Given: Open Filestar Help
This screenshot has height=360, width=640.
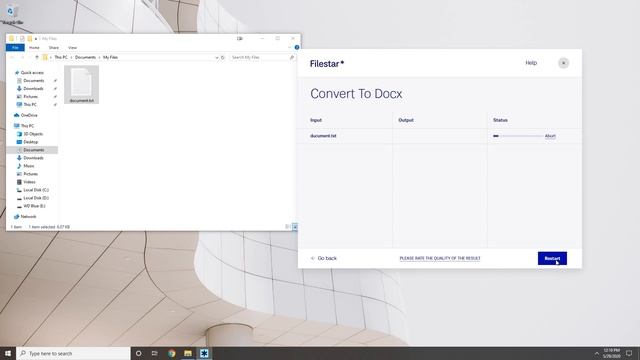Looking at the screenshot, I should pos(531,63).
